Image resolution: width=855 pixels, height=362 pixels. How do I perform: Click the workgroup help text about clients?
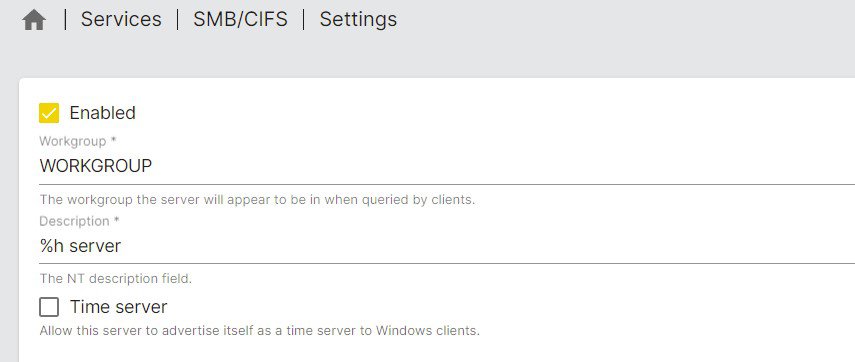257,200
